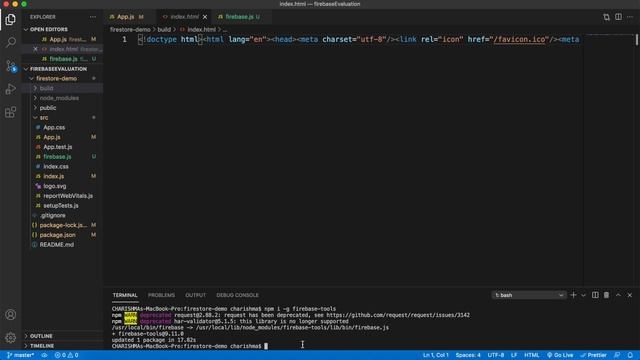Select the Debug Console panel tab
The width and height of the screenshot is (640, 360).
[238, 295]
